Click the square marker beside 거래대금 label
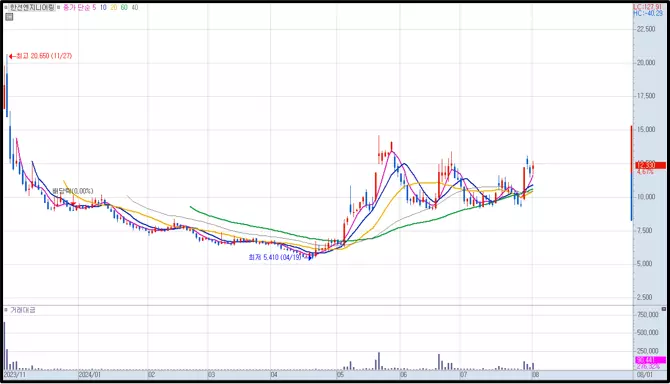This screenshot has width=670, height=384. click(x=6, y=310)
